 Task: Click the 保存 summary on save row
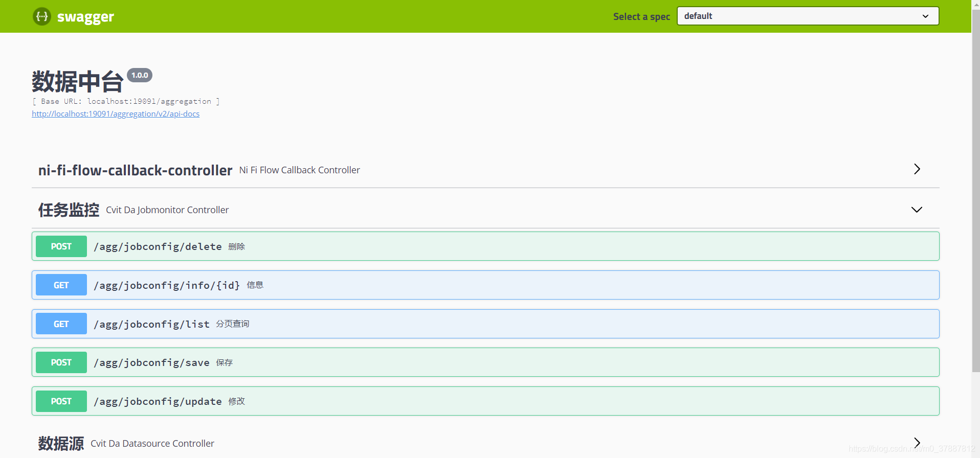pyautogui.click(x=224, y=362)
